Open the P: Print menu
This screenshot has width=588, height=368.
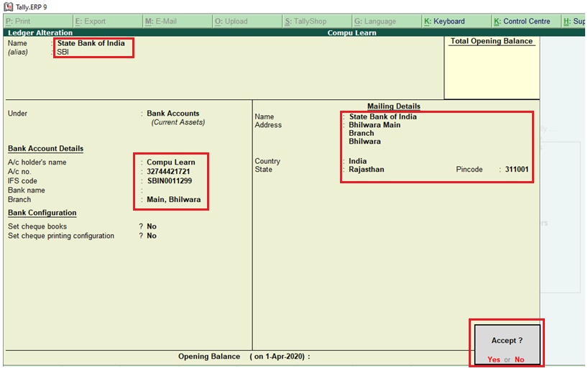38,22
